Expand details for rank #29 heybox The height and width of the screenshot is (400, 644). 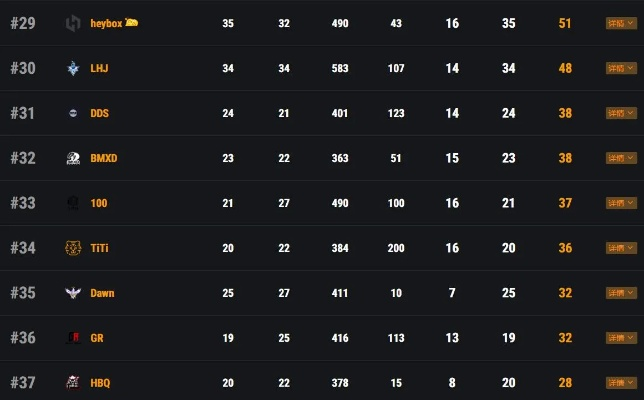621,23
